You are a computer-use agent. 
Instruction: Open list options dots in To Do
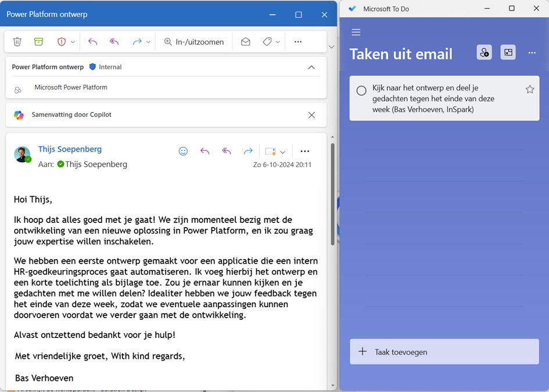click(x=532, y=53)
